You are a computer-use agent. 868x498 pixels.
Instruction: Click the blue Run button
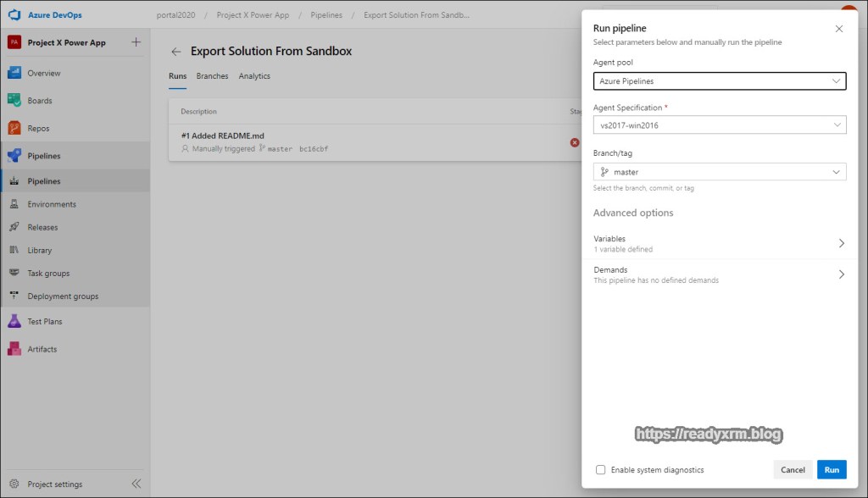tap(832, 470)
